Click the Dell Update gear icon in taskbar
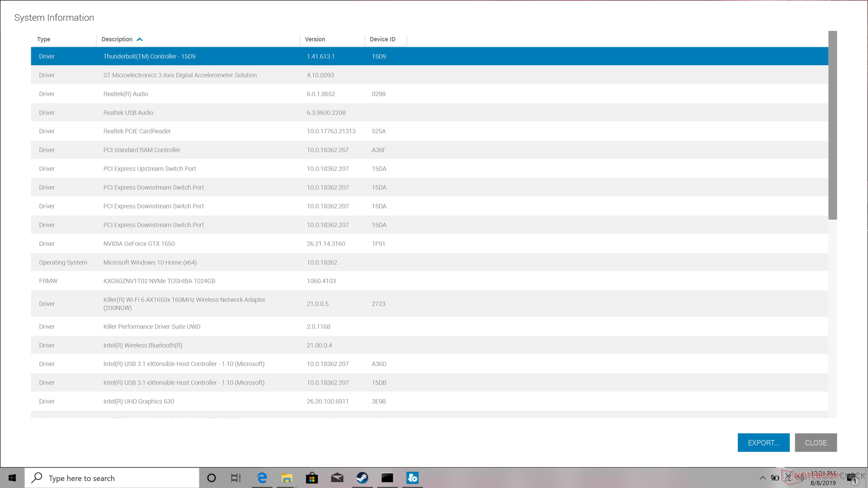This screenshot has height=488, width=868. [x=412, y=478]
